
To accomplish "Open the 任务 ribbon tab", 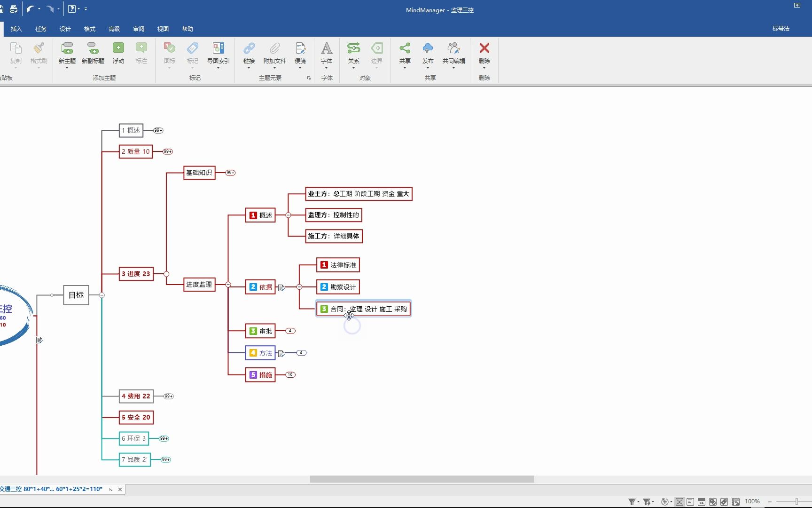I will coord(41,29).
